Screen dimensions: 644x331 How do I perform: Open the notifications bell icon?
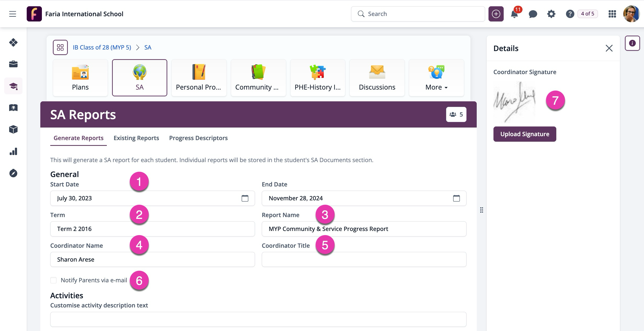(514, 14)
